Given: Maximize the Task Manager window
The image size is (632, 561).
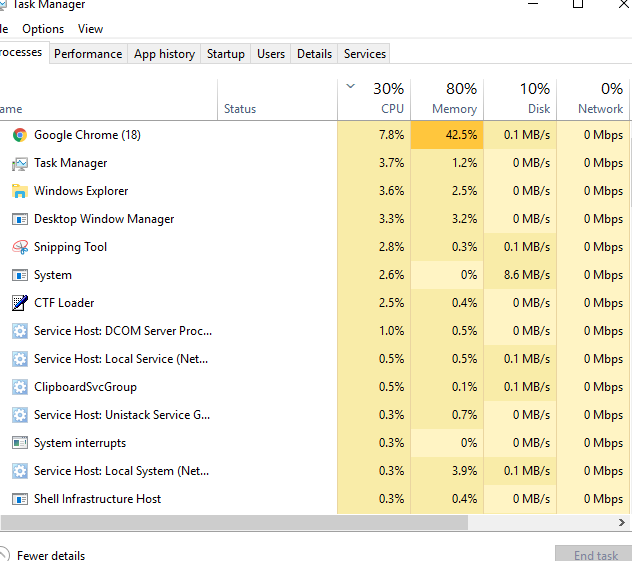Looking at the screenshot, I should pyautogui.click(x=578, y=4).
